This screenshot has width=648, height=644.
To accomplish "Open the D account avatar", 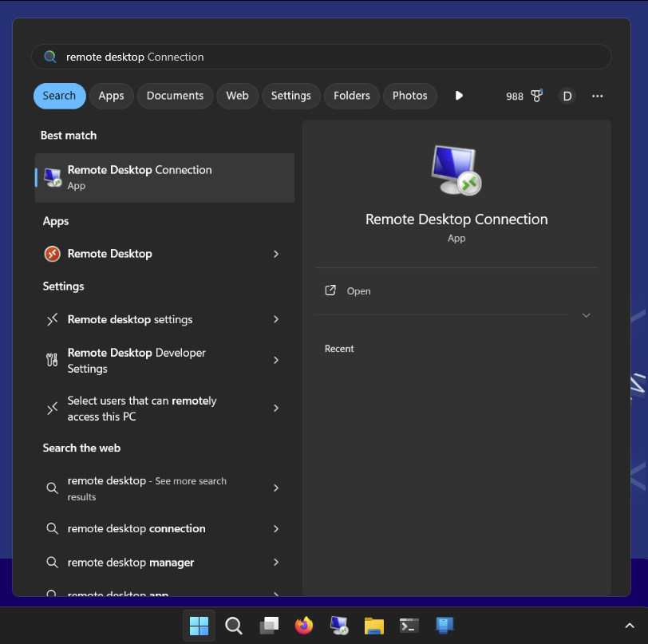I will point(567,96).
